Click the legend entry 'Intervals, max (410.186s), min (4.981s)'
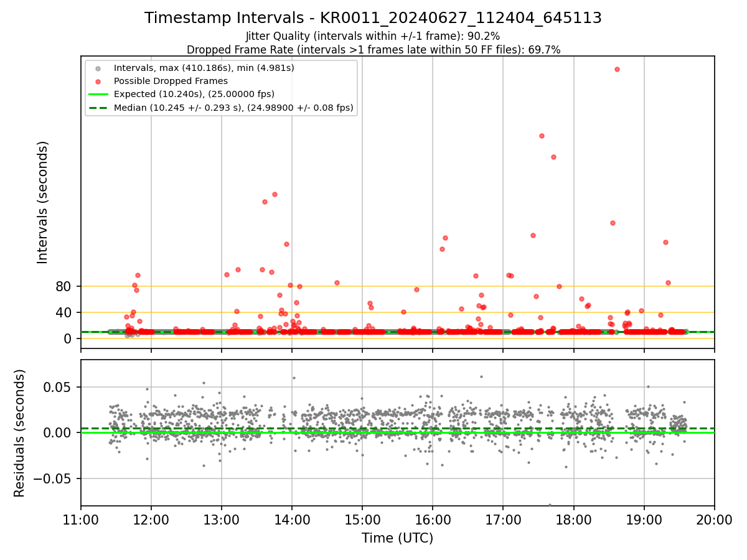 (204, 67)
